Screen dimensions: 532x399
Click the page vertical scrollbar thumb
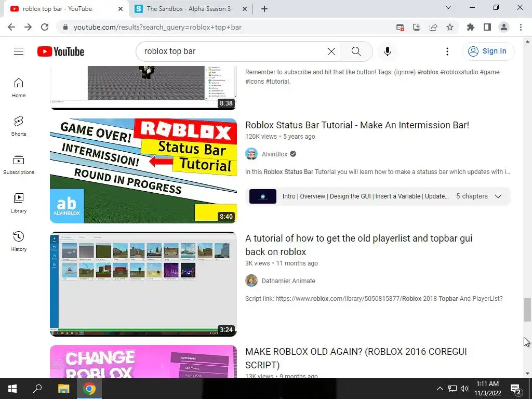[x=527, y=310]
